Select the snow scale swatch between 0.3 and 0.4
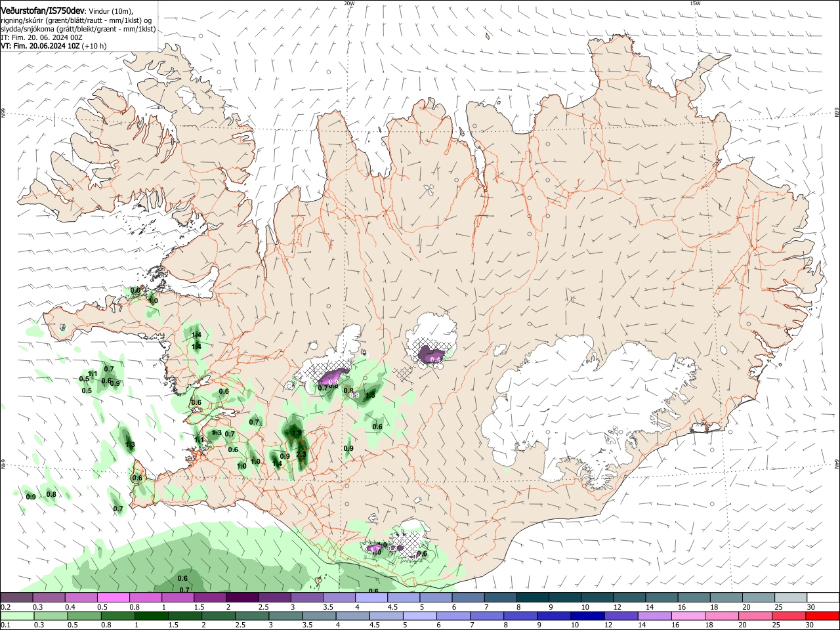 point(49,598)
